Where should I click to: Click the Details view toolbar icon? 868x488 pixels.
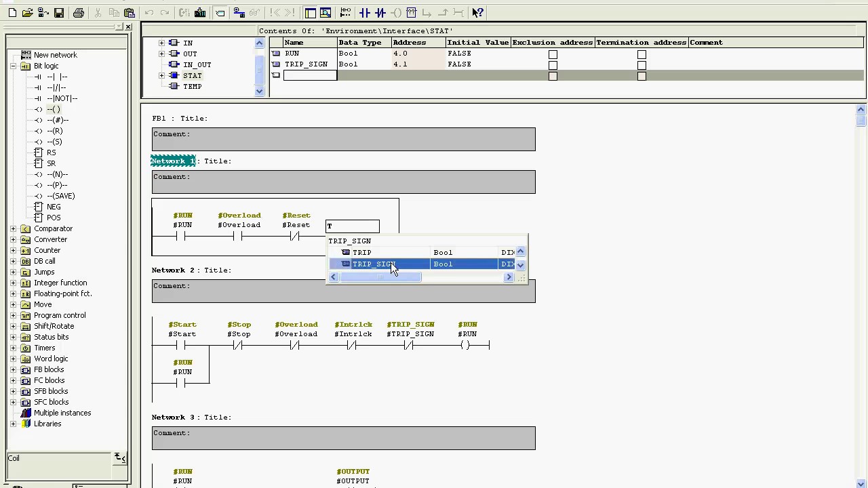[x=325, y=13]
